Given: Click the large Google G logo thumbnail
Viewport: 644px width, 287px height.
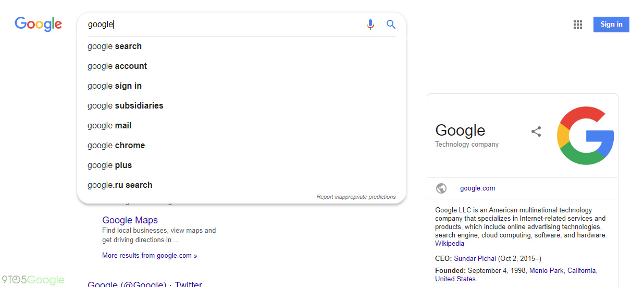Looking at the screenshot, I should click(x=585, y=136).
